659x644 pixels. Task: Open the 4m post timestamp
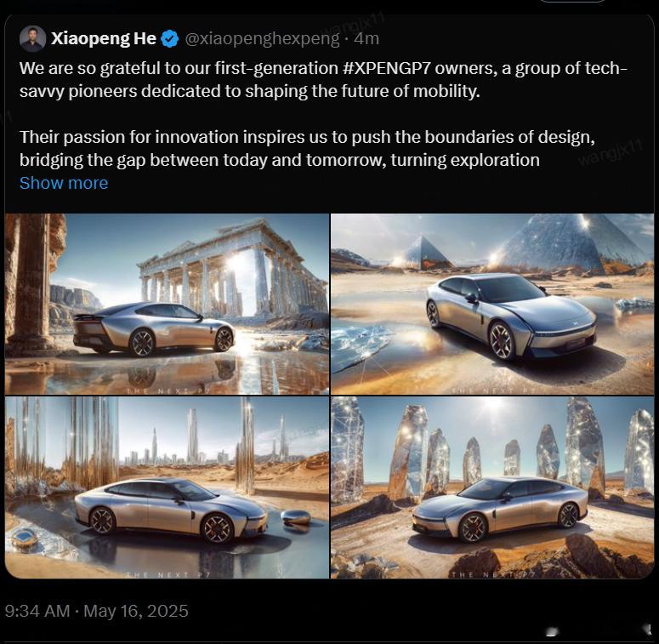[x=366, y=38]
